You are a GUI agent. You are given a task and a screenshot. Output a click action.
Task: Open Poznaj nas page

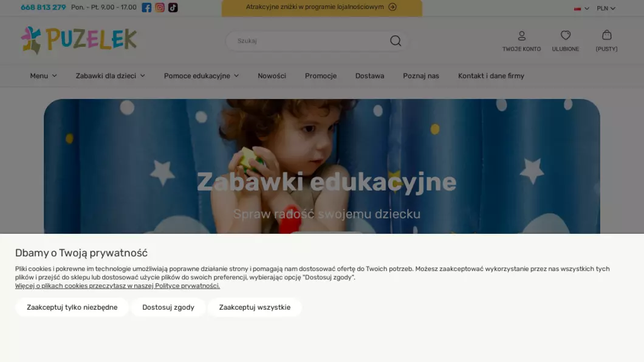tap(421, 75)
